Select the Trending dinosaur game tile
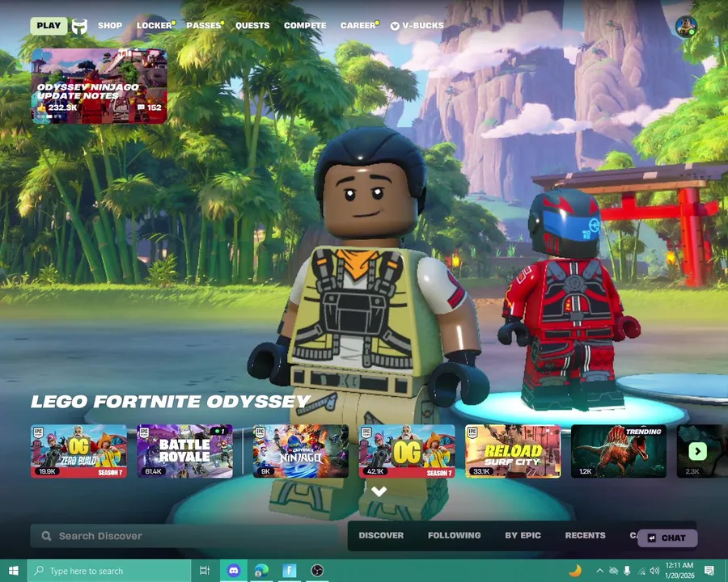The width and height of the screenshot is (728, 582). click(619, 451)
